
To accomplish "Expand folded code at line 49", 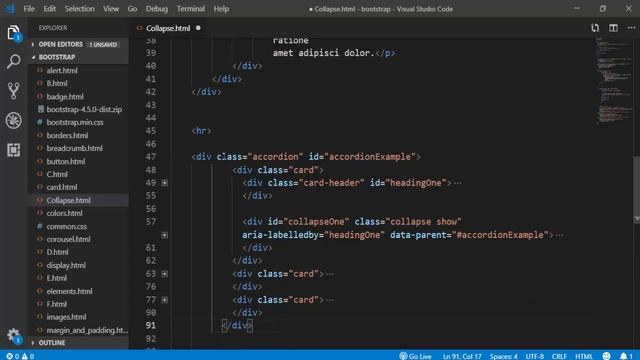I will coord(164,183).
